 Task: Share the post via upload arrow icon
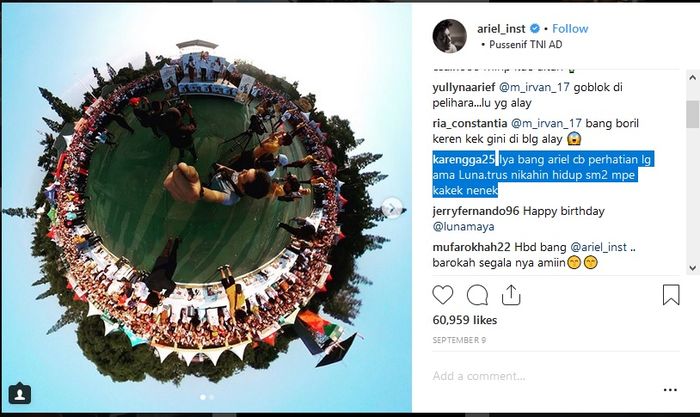(511, 295)
